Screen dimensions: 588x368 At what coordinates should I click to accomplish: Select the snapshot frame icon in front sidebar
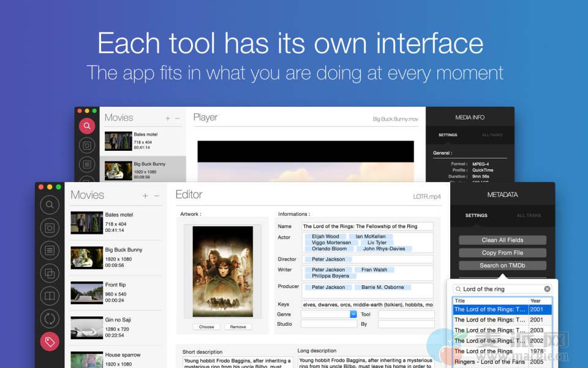point(50,228)
